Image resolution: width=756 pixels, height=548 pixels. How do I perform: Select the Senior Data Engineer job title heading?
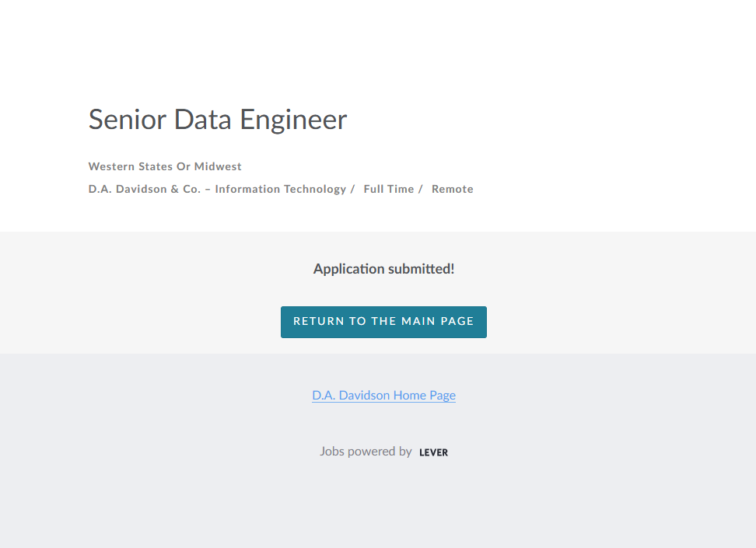click(x=218, y=120)
